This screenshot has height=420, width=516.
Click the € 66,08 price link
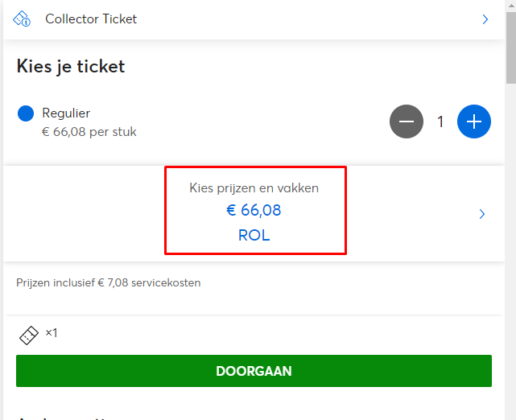[x=254, y=210]
